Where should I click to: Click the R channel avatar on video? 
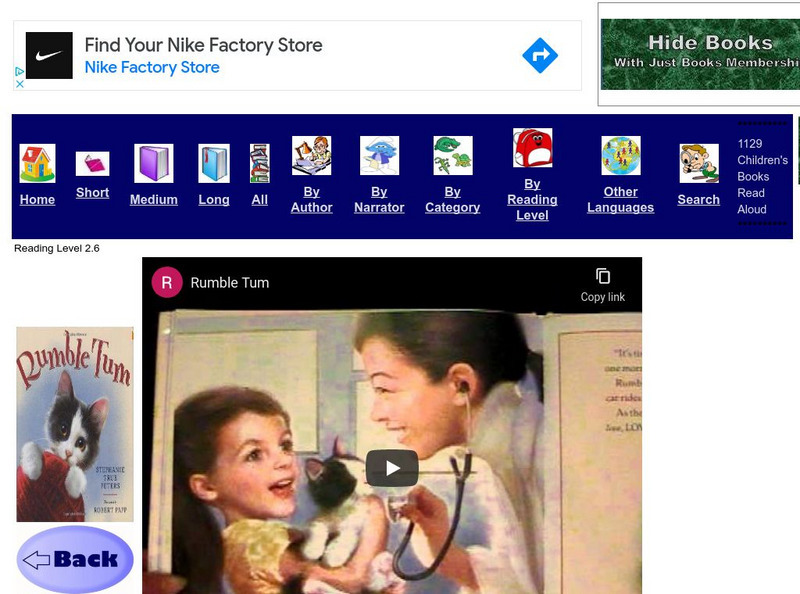click(x=167, y=282)
